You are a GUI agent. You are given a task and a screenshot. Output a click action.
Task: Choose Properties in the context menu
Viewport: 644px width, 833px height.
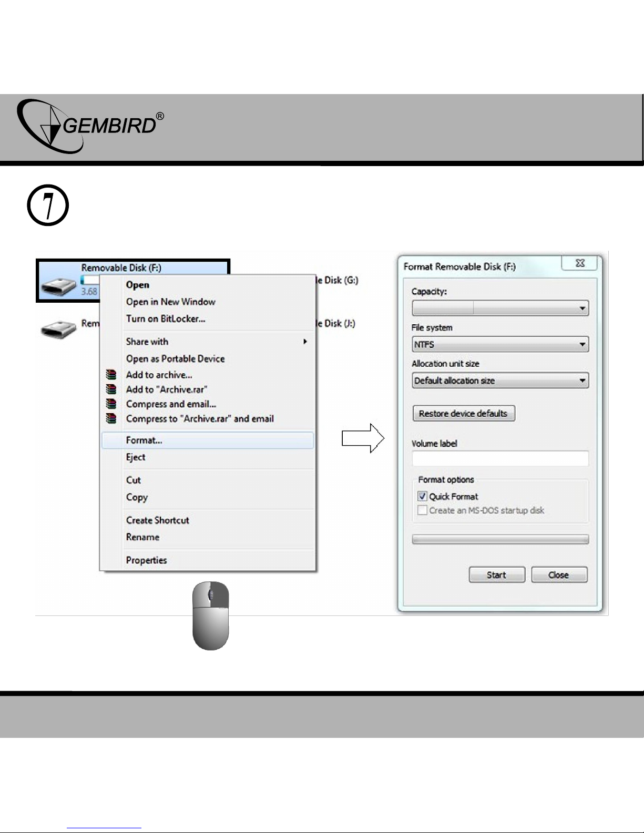pyautogui.click(x=146, y=560)
